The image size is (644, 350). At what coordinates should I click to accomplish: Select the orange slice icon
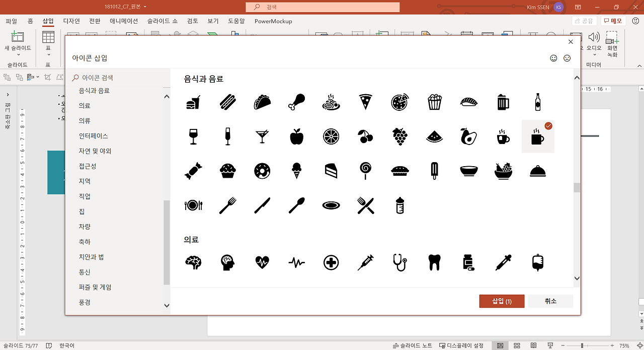coord(331,136)
